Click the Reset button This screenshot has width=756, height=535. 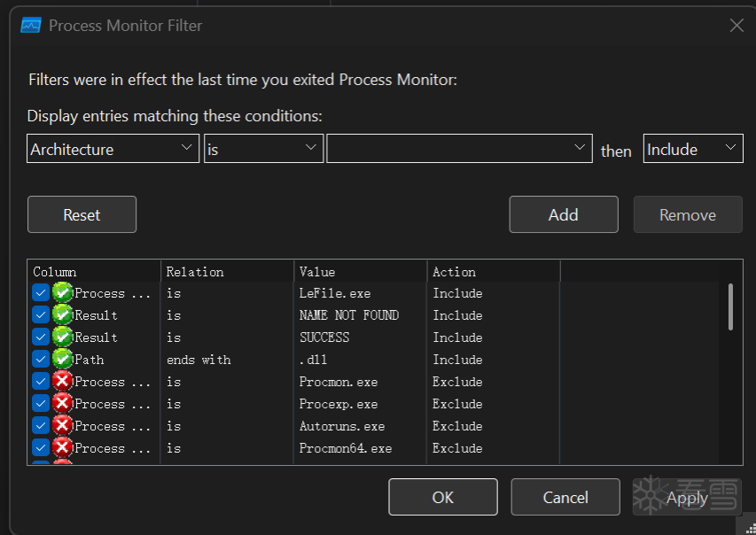click(x=82, y=214)
